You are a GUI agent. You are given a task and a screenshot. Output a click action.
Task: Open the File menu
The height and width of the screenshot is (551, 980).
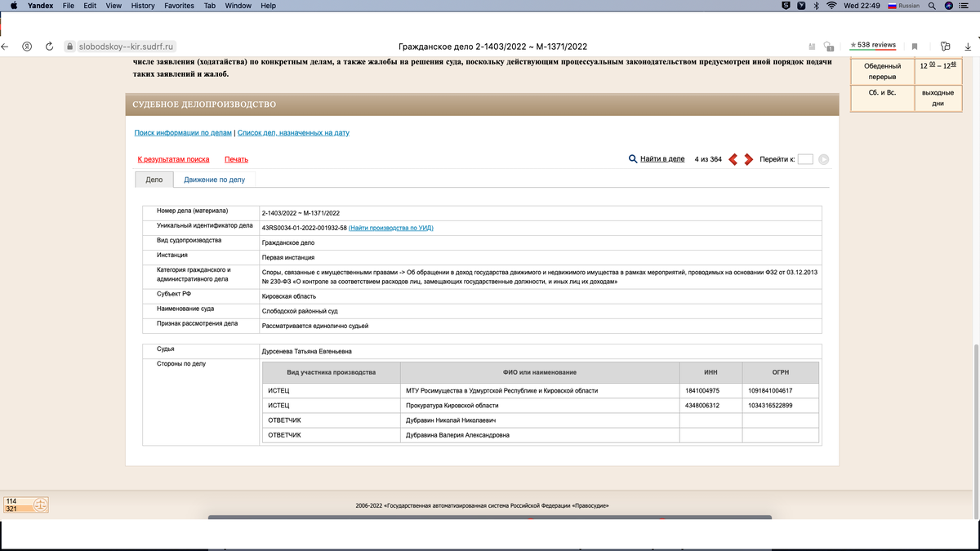click(x=69, y=6)
